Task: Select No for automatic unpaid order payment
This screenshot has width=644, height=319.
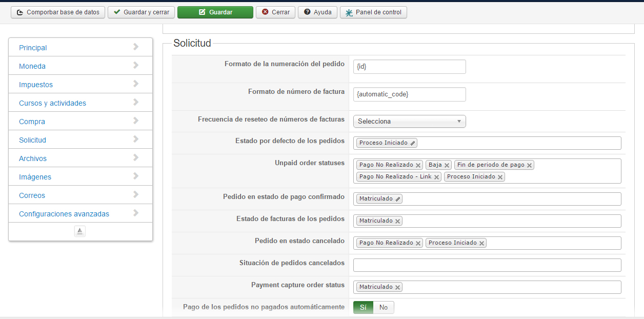Action: (x=384, y=307)
